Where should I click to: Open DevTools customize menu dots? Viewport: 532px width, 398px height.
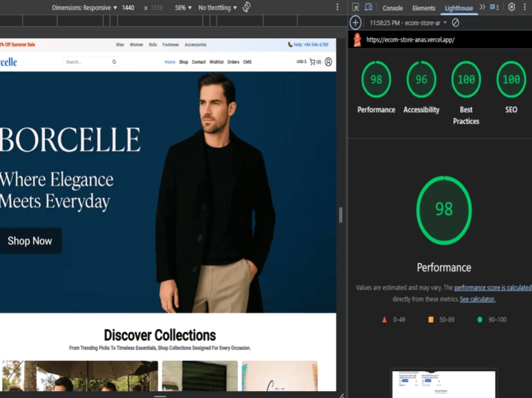(525, 7)
